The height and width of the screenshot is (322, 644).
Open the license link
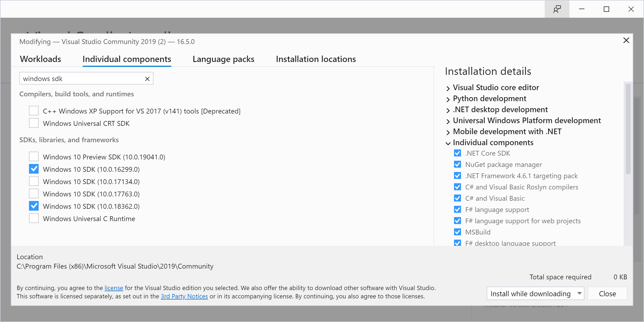pos(114,288)
